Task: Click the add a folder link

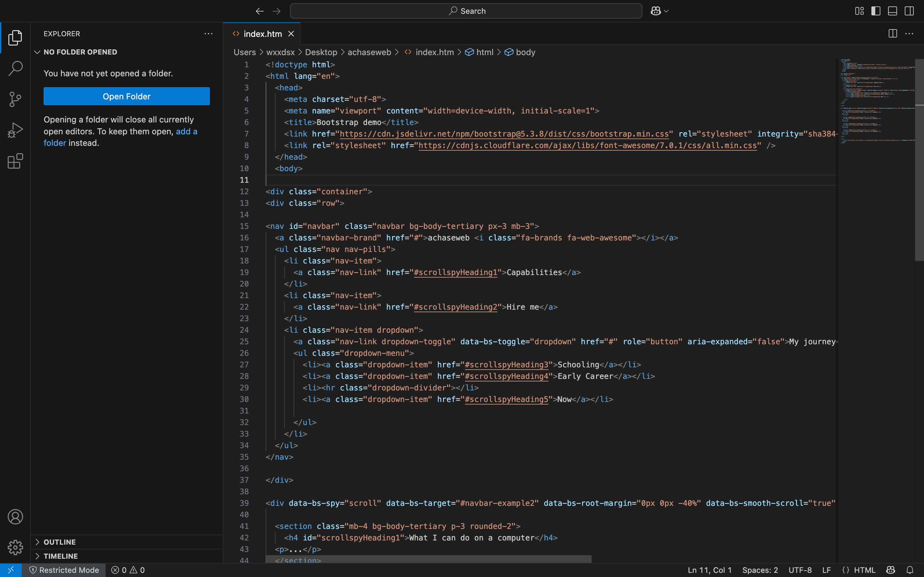Action: pos(186,131)
